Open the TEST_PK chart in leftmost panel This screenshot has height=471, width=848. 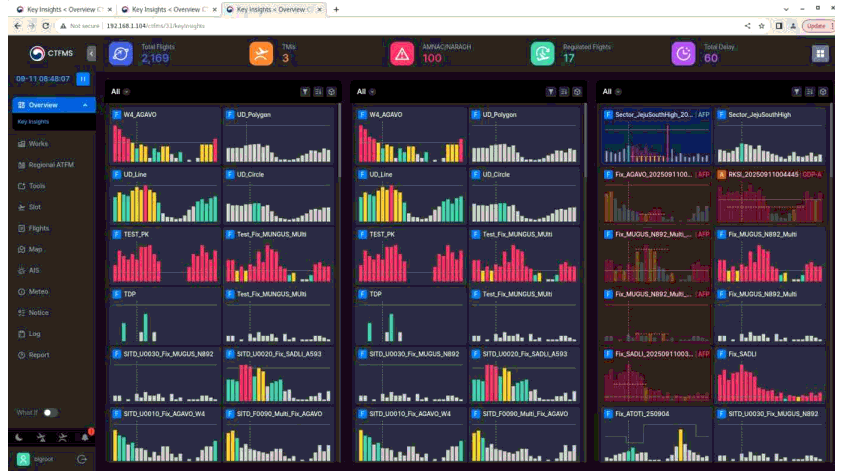pyautogui.click(x=165, y=256)
